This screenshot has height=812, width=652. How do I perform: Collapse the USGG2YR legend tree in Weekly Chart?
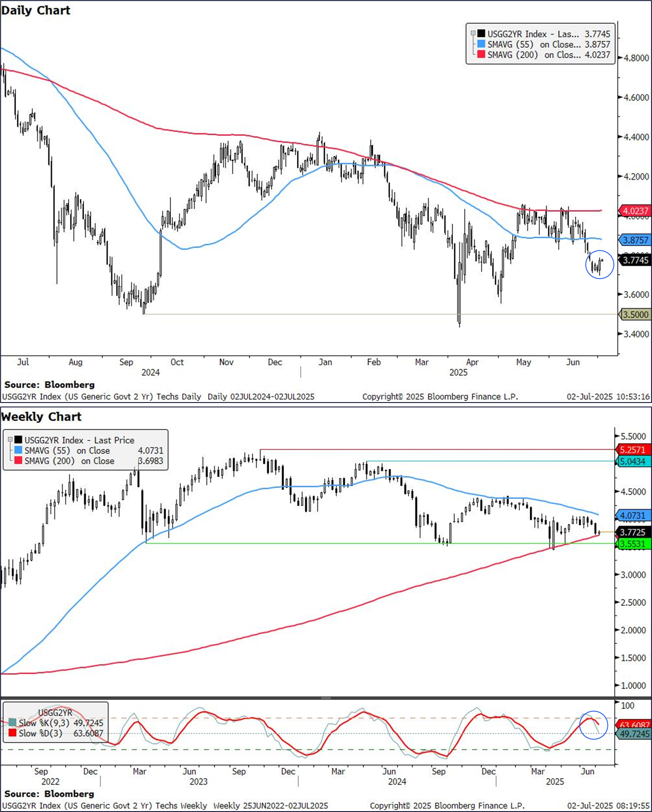click(x=10, y=439)
